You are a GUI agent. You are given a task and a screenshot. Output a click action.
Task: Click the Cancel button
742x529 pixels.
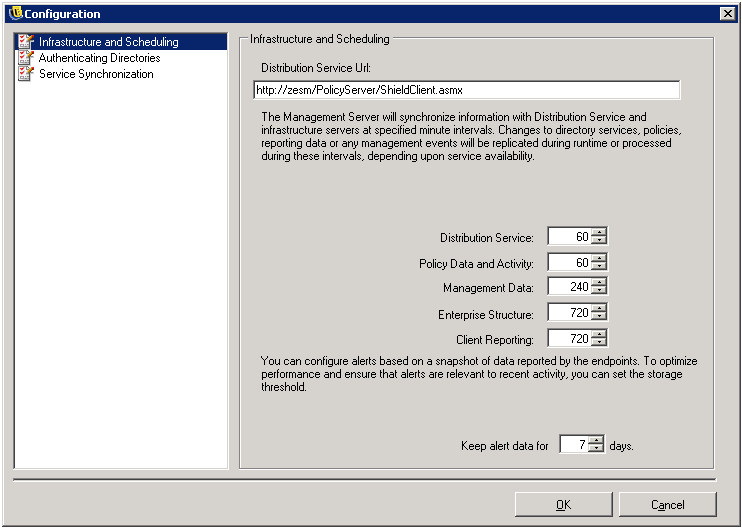667,505
